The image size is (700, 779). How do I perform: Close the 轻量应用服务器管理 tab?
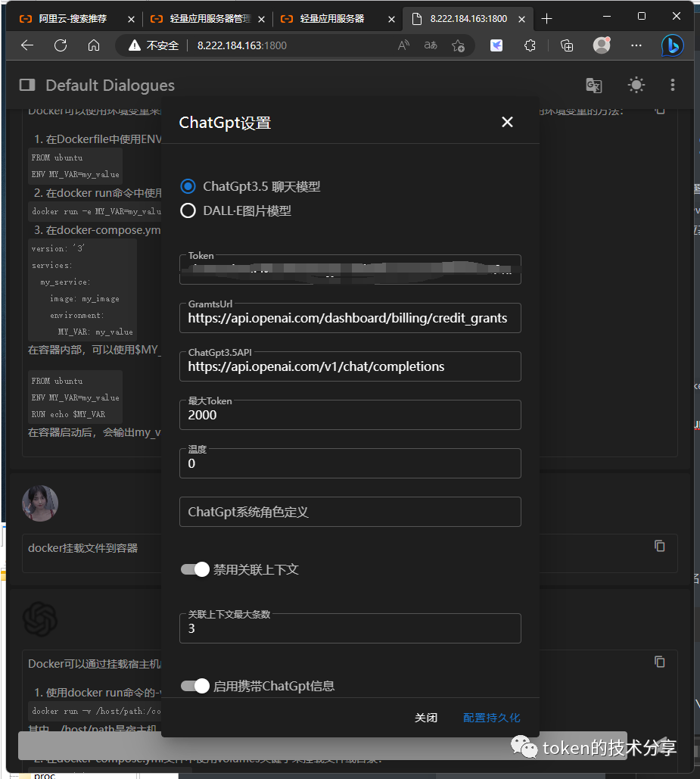coord(262,20)
